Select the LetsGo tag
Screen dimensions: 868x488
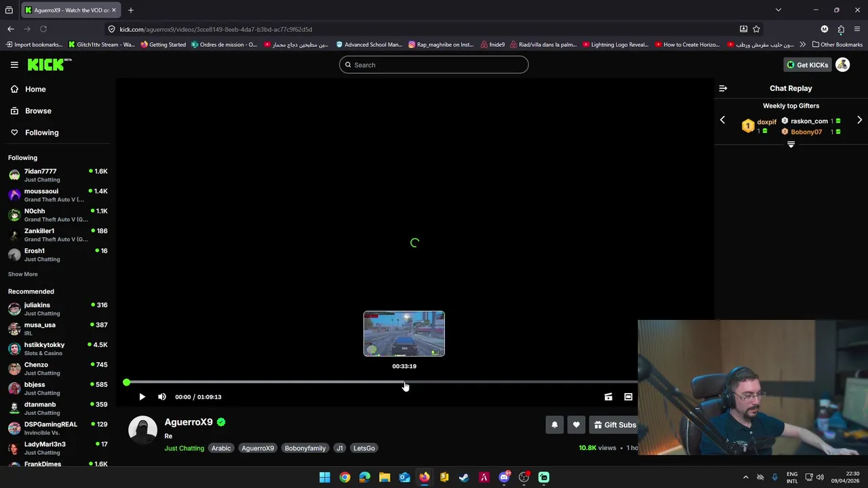[x=364, y=448]
